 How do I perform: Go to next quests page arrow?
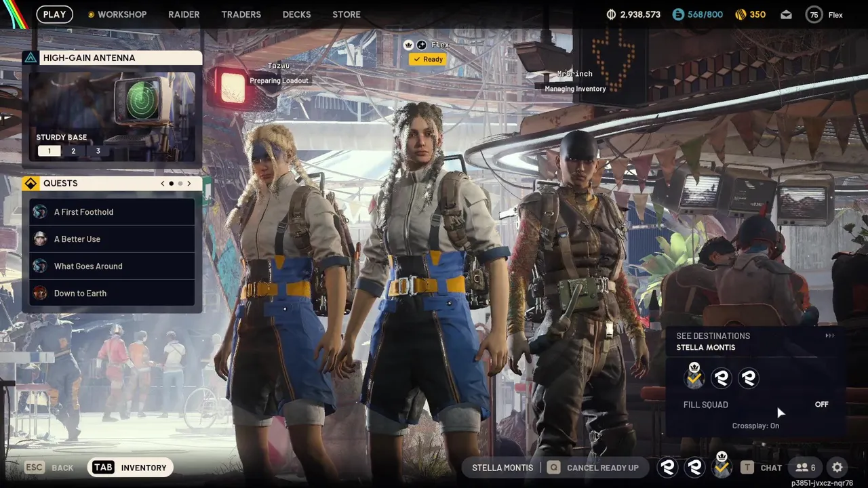click(x=189, y=184)
